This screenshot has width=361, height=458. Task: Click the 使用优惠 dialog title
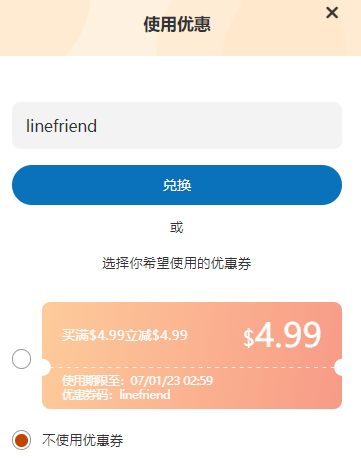pos(177,24)
